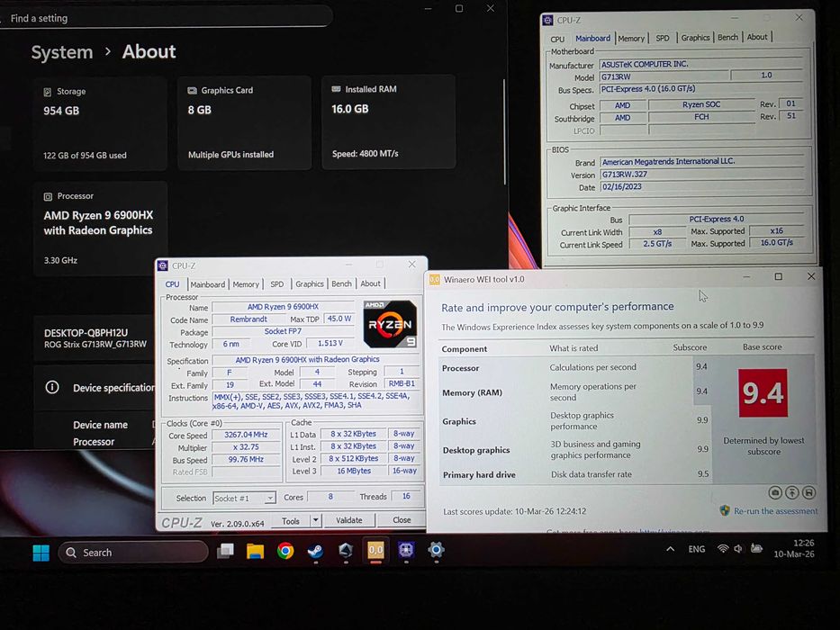Click the BIOS Version G713RW.327 field
Viewport: 840px width, 630px height.
[x=701, y=174]
